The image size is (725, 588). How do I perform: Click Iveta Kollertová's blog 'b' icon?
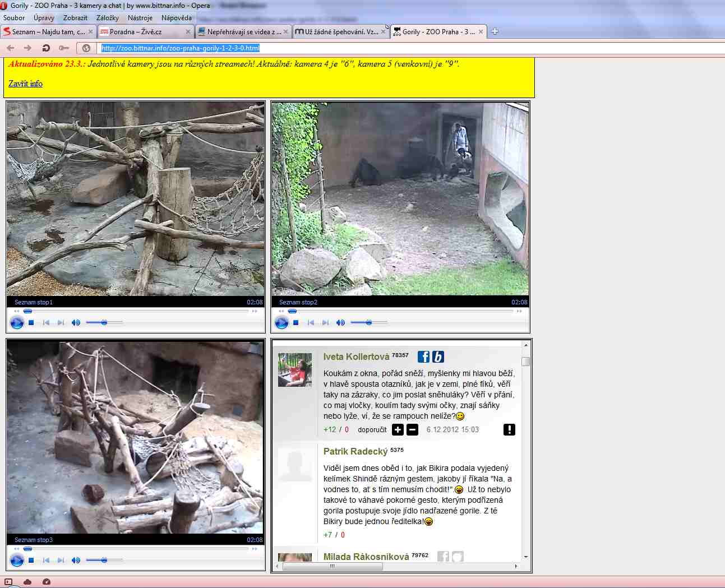point(438,357)
